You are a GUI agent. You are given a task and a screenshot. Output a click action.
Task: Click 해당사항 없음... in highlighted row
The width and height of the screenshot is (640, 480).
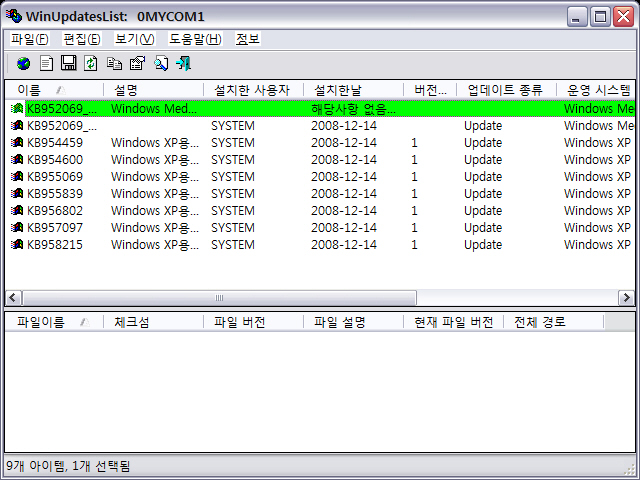coord(353,109)
